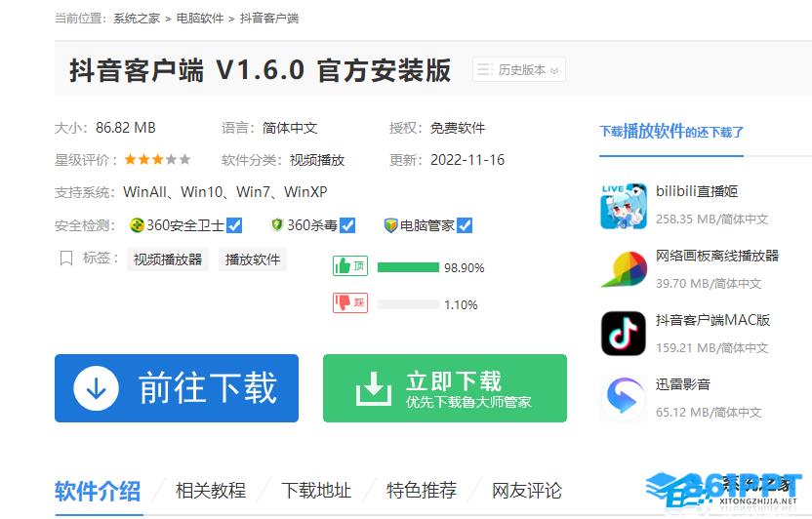
Task: Click the green 立即下载 button
Action: click(445, 388)
